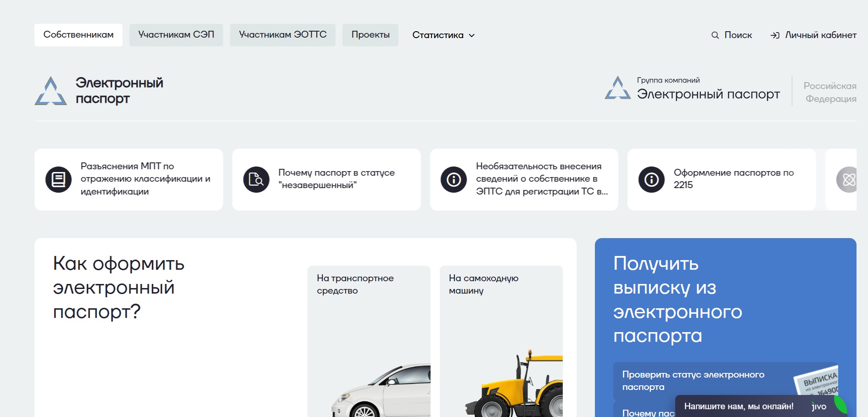Open Разъяснения МПТ по отражению классификации card

(129, 179)
